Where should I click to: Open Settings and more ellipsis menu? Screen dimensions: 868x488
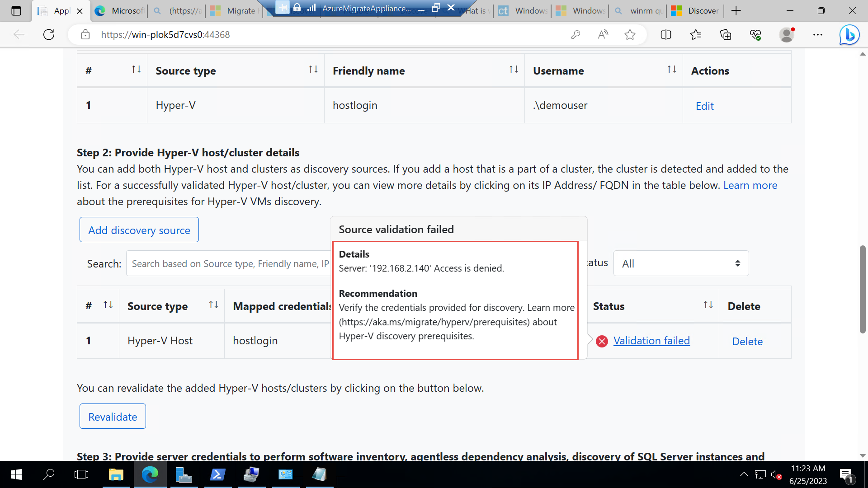tap(818, 34)
